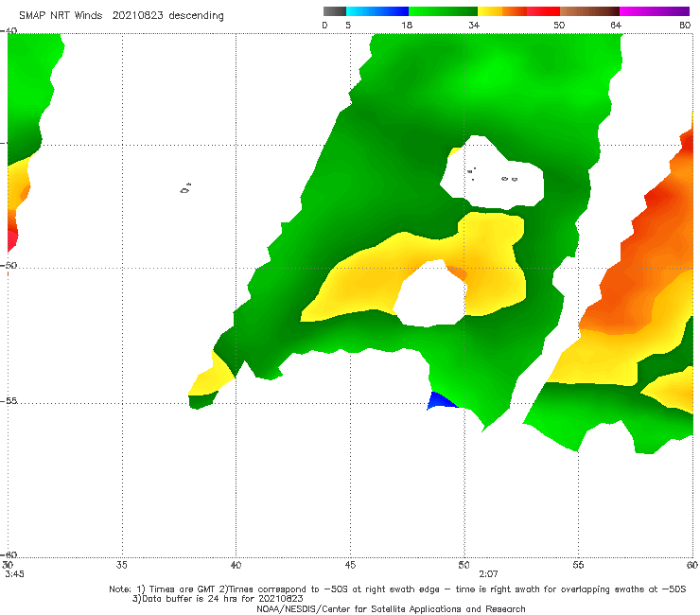Viewport: 700px width, 615px height.
Task: Click the color bar label 64
Action: (x=616, y=26)
